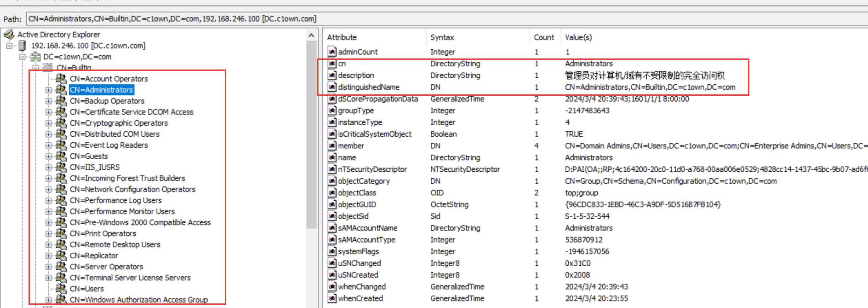Click into the Path address field
Screen dimensions: 868x308
pyautogui.click(x=447, y=19)
